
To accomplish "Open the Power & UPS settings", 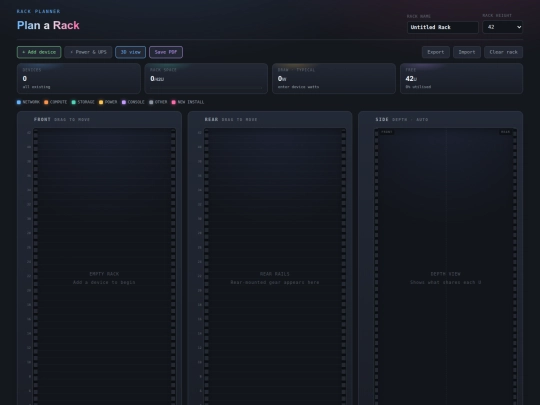I will (88, 52).
